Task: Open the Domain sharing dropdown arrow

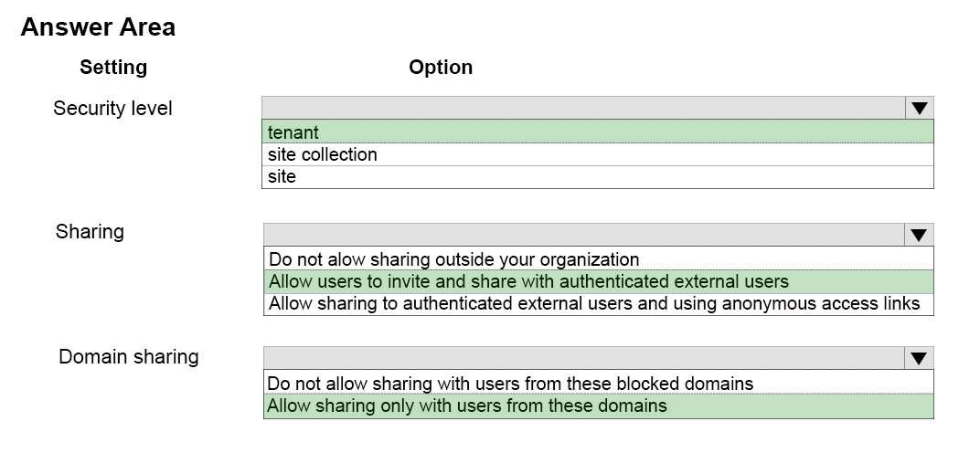Action: (x=919, y=358)
